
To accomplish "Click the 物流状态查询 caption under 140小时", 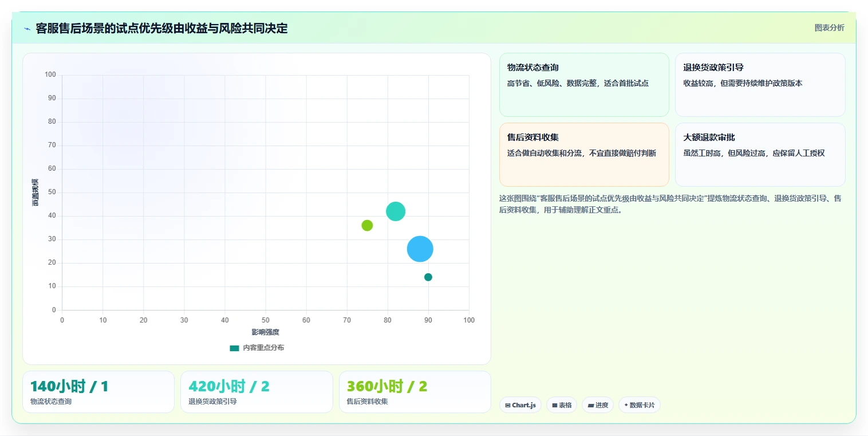I will point(51,402).
